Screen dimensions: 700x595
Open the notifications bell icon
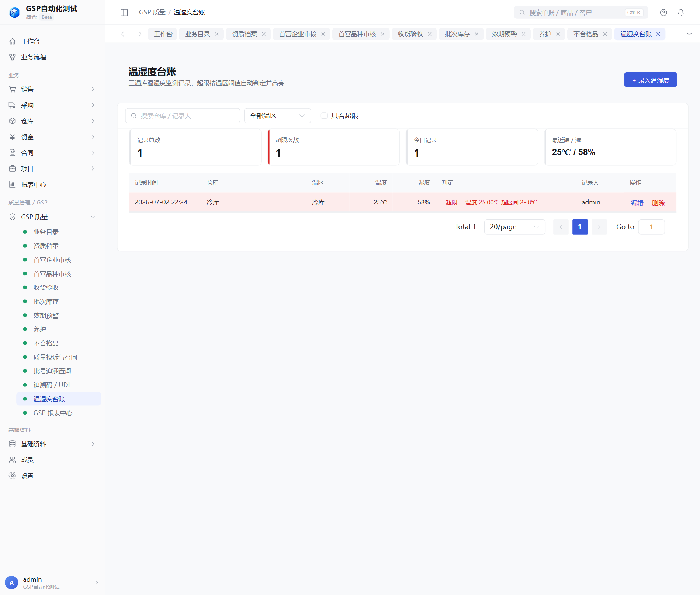click(x=681, y=13)
